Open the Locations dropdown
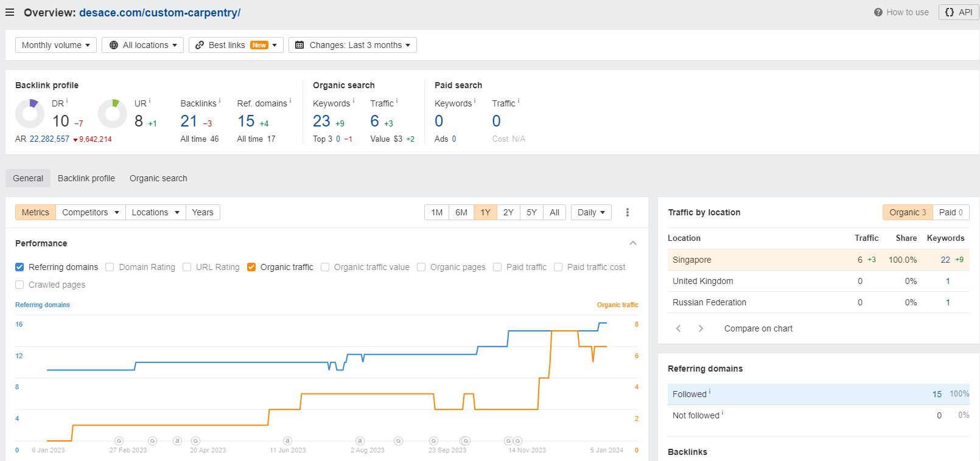This screenshot has width=980, height=461. coord(155,212)
